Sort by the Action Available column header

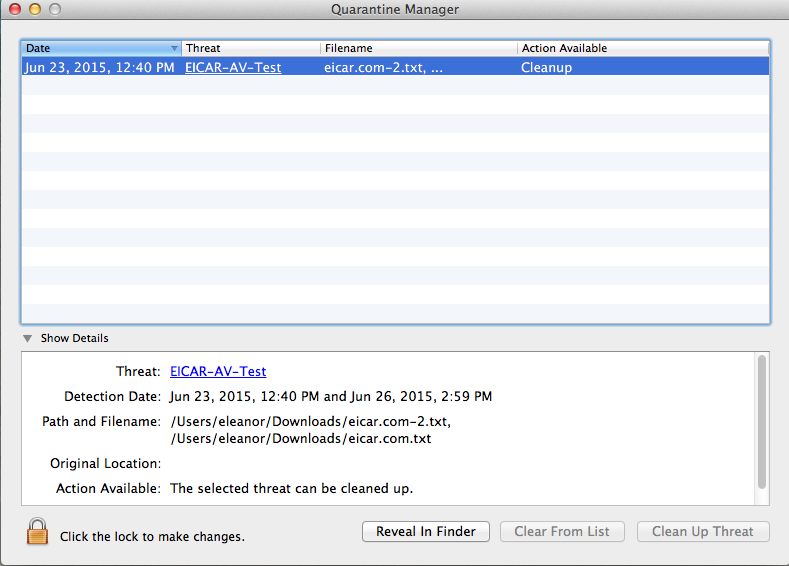(643, 48)
